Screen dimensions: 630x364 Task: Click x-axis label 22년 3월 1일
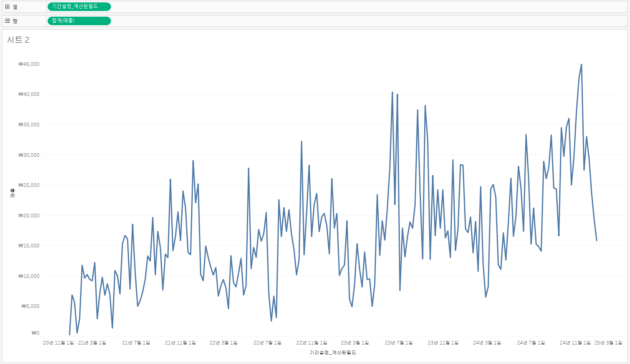(x=224, y=343)
